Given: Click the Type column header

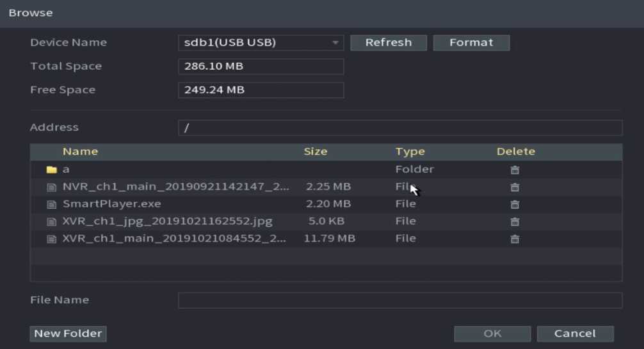Looking at the screenshot, I should (x=410, y=152).
